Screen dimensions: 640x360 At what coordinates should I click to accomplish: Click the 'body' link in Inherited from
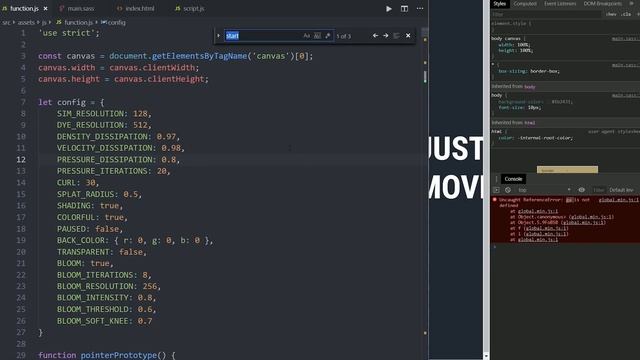click(x=529, y=87)
